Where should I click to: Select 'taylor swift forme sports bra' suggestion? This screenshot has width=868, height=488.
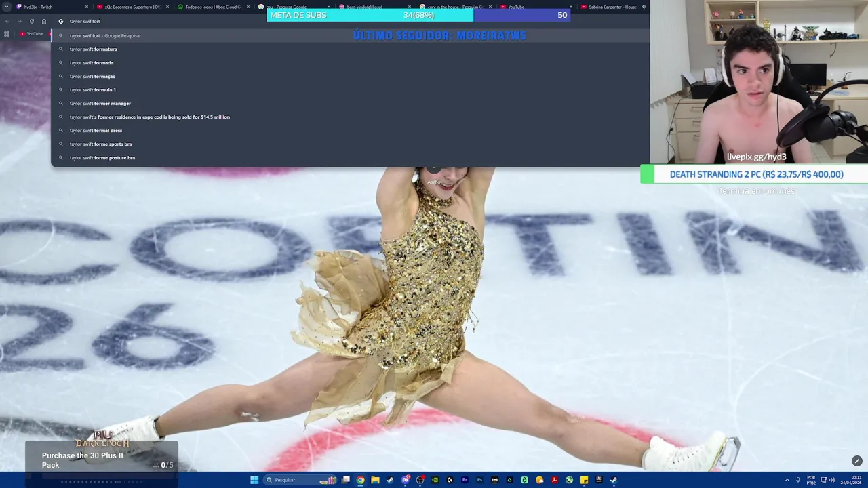pos(350,144)
